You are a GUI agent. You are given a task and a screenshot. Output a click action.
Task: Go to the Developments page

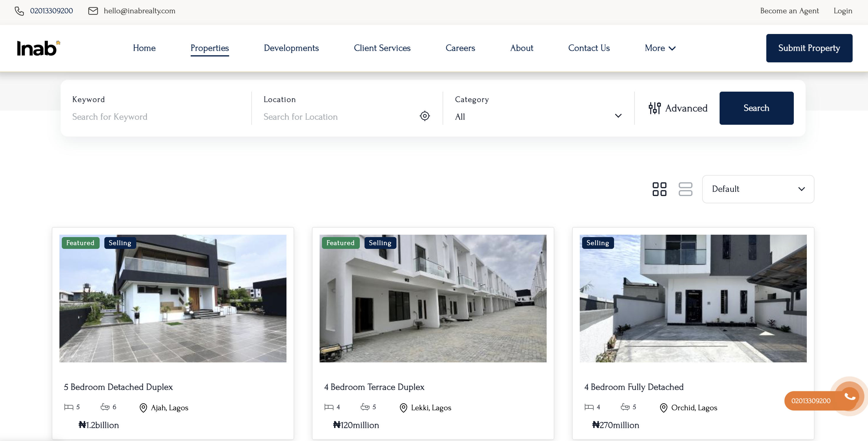291,48
